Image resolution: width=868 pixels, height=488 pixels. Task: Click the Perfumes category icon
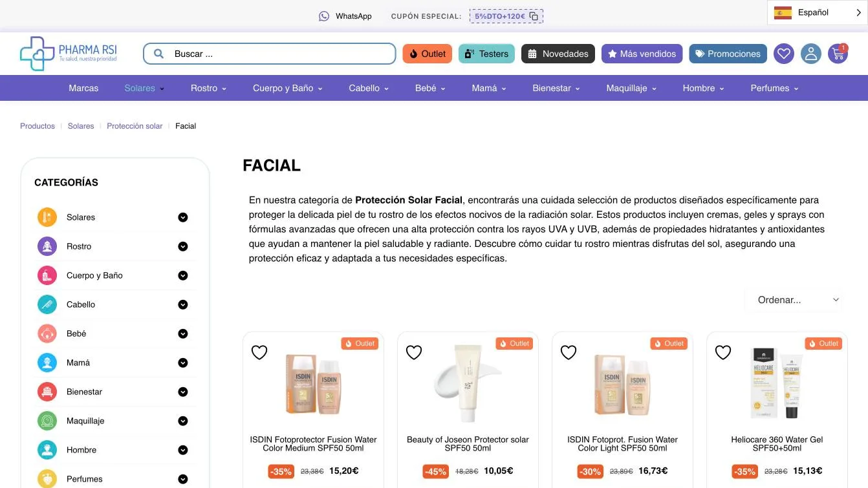click(47, 479)
